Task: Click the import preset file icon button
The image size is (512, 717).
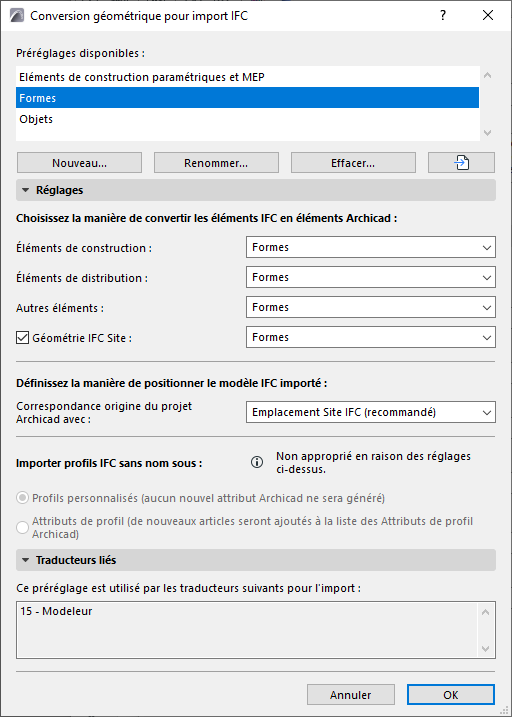Action: pyautogui.click(x=461, y=163)
